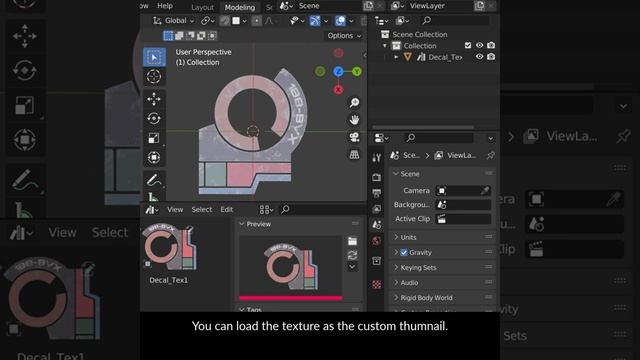Load custom preview with folder icon
This screenshot has width=640, height=360.
pyautogui.click(x=352, y=241)
